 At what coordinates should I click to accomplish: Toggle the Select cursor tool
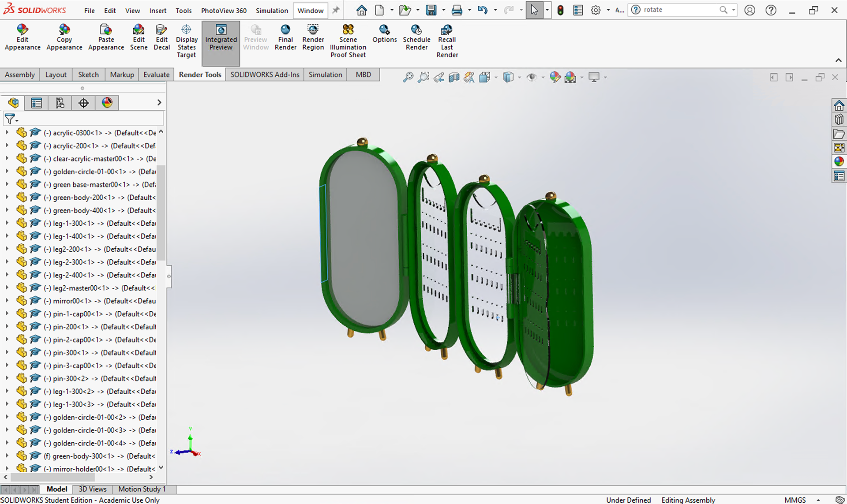534,10
